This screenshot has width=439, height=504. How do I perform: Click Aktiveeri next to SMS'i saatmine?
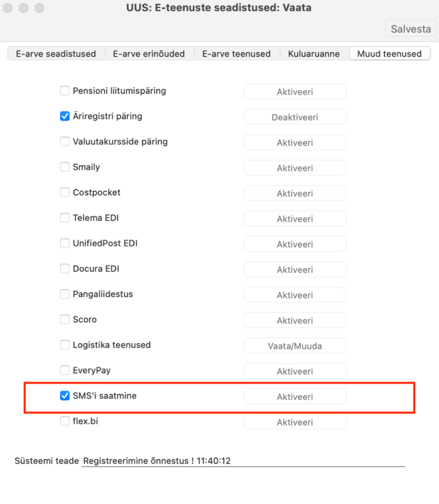[x=295, y=397]
